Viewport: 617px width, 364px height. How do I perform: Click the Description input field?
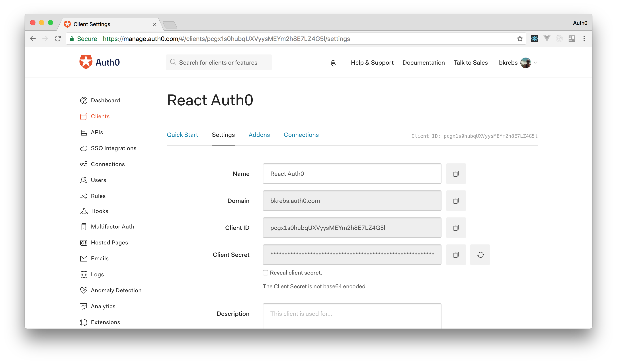click(x=352, y=314)
